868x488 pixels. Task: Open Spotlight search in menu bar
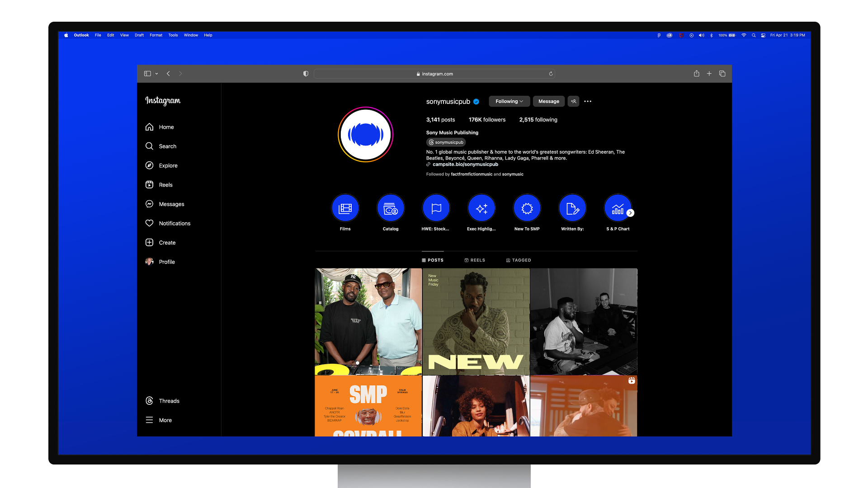754,35
